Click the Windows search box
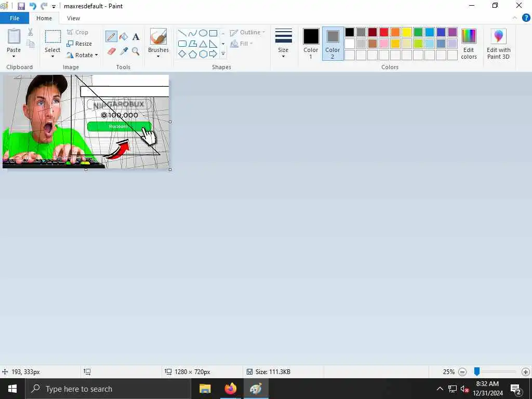 click(x=108, y=389)
